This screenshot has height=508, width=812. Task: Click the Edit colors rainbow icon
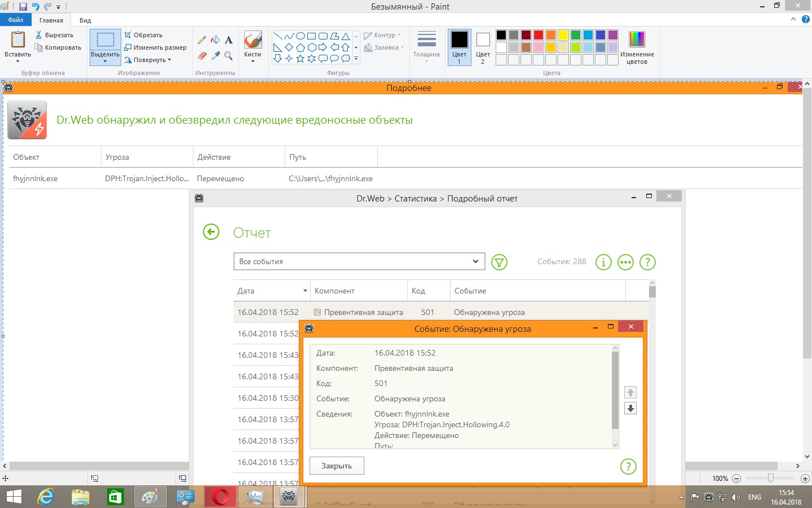[637, 40]
